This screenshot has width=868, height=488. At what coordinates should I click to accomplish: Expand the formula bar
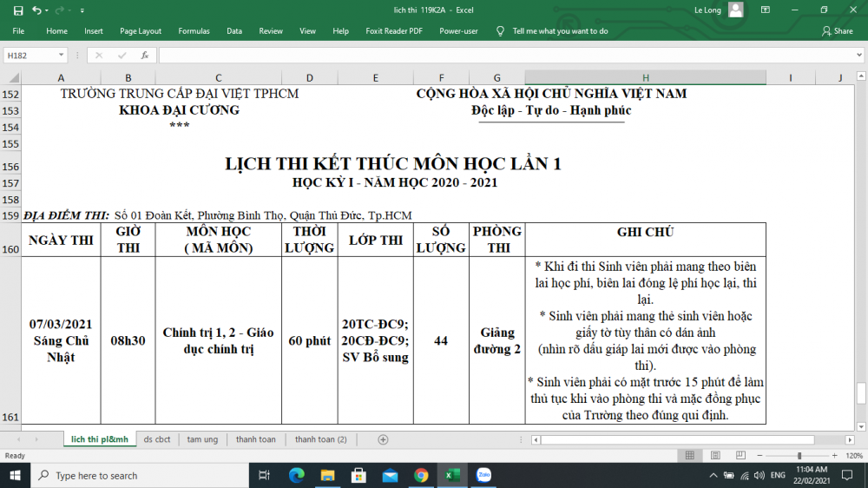pyautogui.click(x=858, y=56)
